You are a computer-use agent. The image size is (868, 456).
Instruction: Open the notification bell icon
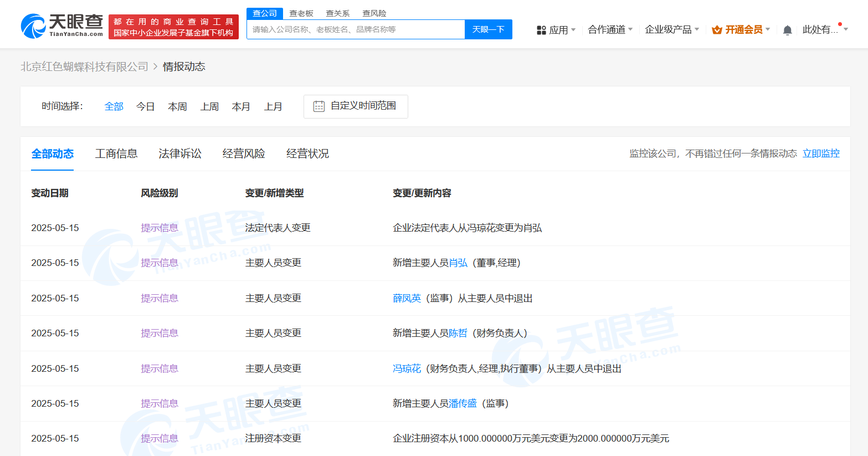(x=787, y=29)
